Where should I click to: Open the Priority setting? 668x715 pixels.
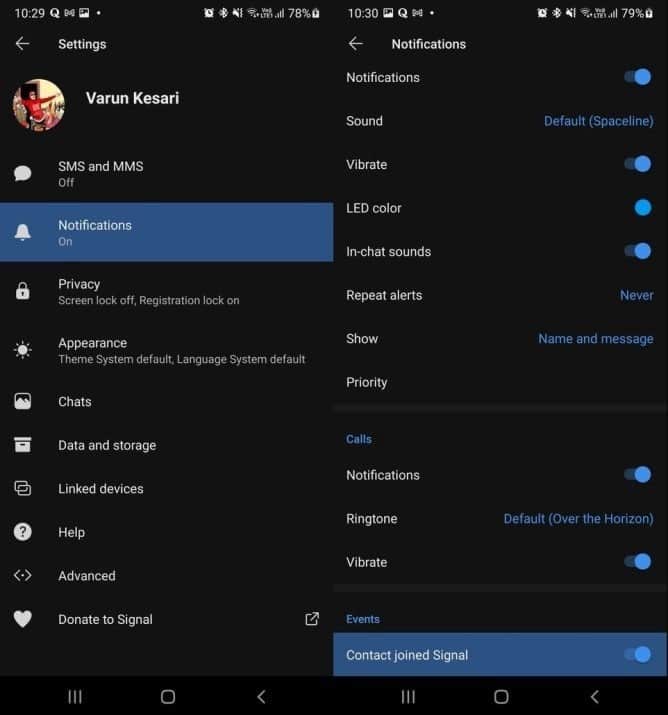[x=500, y=382]
